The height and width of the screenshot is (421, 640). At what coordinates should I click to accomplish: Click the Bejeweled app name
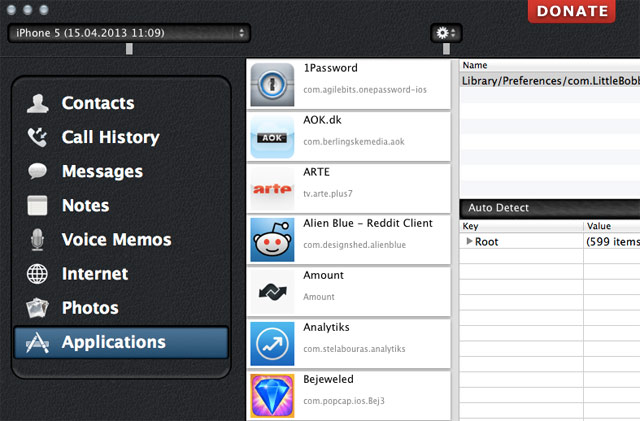(328, 379)
